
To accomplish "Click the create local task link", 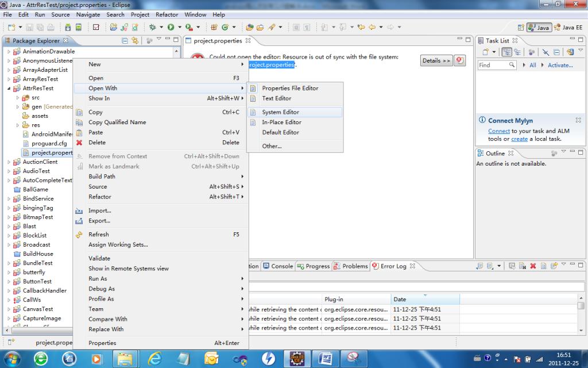I will point(519,139).
